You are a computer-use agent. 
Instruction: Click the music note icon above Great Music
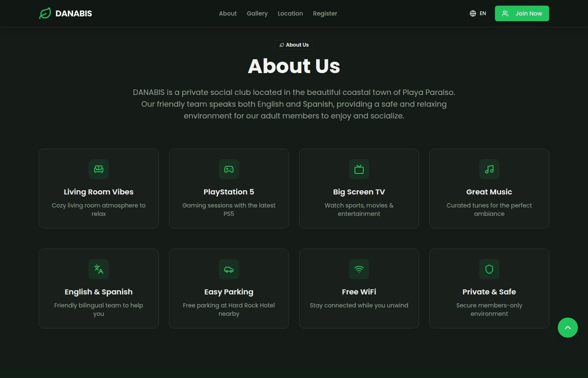[489, 169]
